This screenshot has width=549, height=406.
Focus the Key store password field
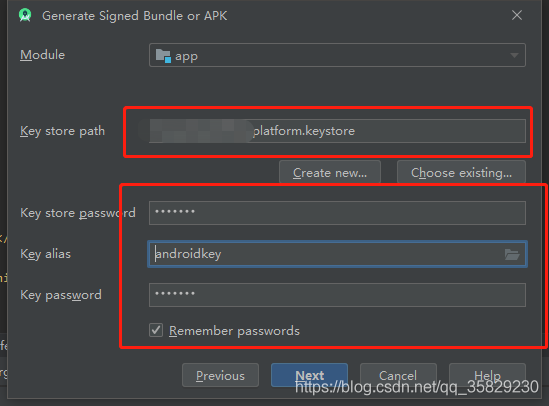337,213
